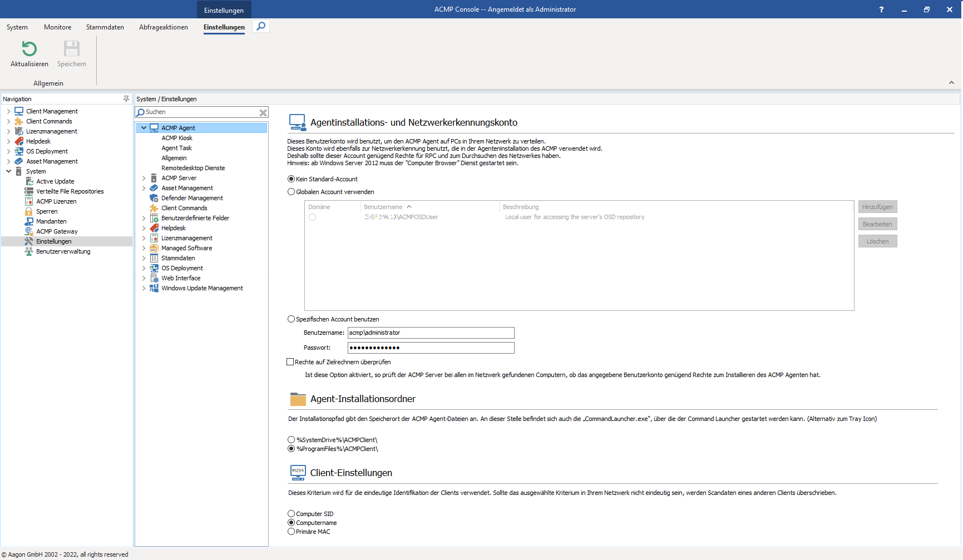Viewport: 963px width, 560px height.
Task: Click the Einstellungen title bar tab
Action: tap(224, 10)
